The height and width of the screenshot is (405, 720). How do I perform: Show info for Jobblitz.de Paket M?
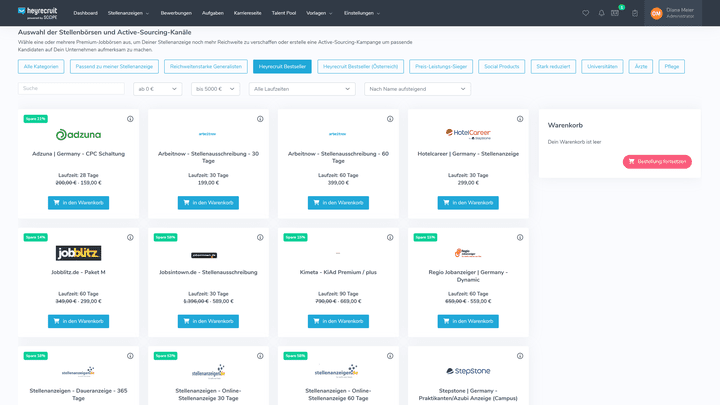click(130, 237)
